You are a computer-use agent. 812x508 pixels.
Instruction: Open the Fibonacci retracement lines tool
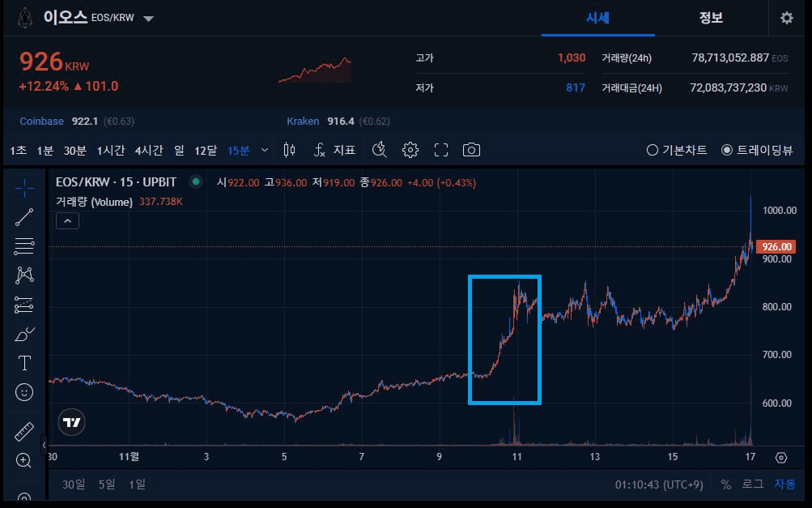point(24,246)
